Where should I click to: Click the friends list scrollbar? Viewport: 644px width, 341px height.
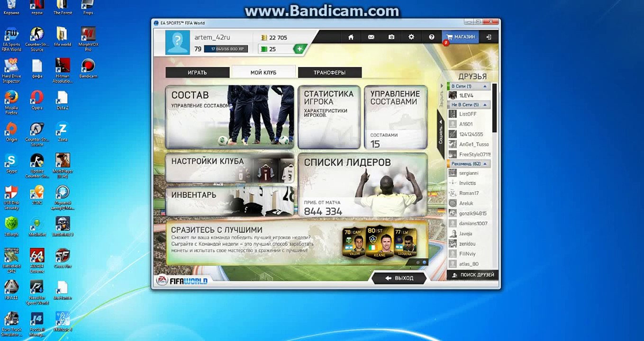point(495,108)
